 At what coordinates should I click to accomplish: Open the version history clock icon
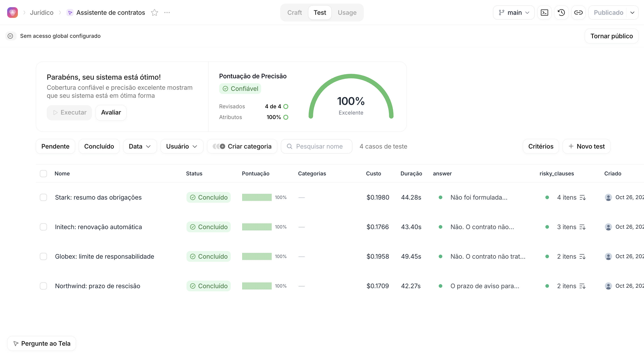561,13
